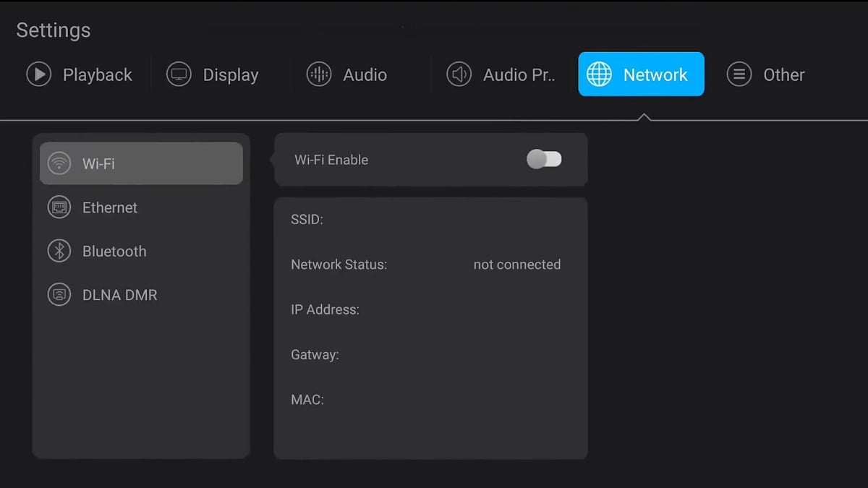Image resolution: width=868 pixels, height=488 pixels.
Task: Select the Ethernet port icon
Action: [59, 207]
